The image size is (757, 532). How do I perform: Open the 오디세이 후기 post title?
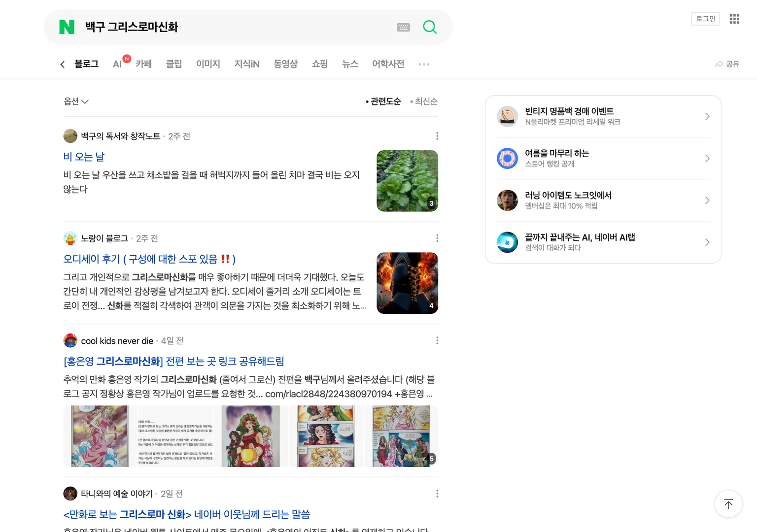coord(149,259)
